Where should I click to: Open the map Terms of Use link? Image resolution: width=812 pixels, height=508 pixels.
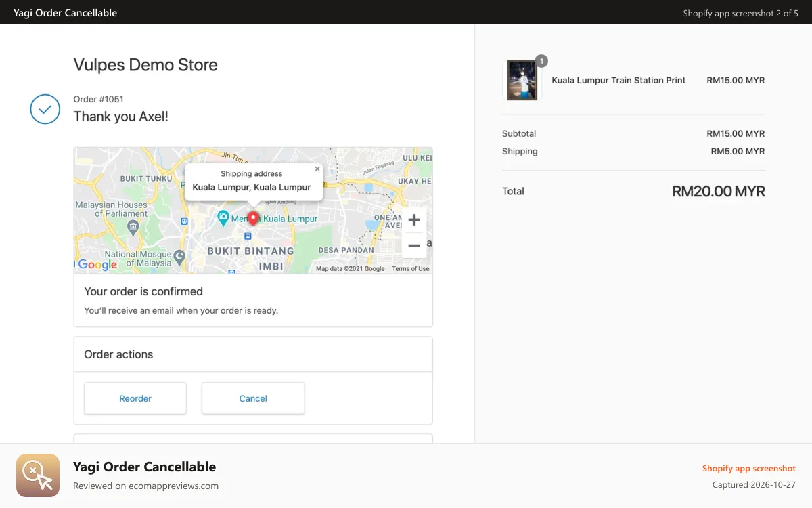(x=411, y=269)
